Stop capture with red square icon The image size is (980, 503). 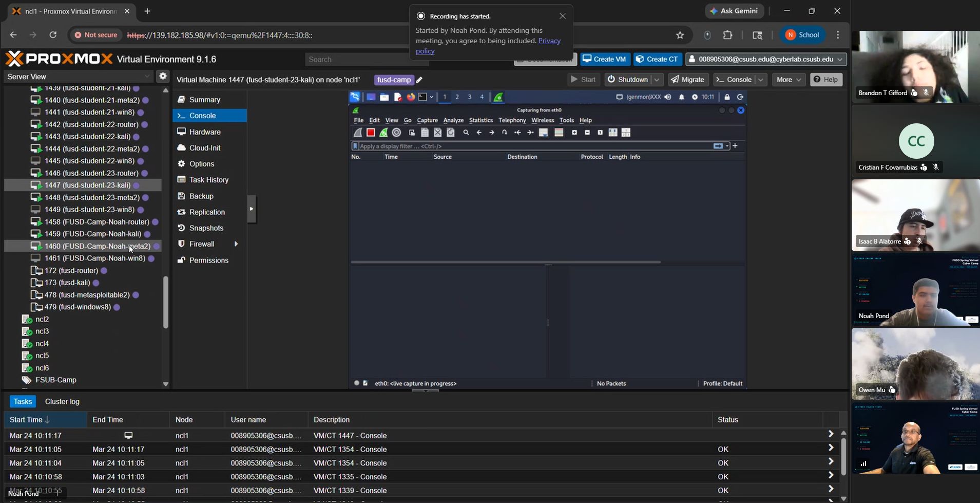371,133
